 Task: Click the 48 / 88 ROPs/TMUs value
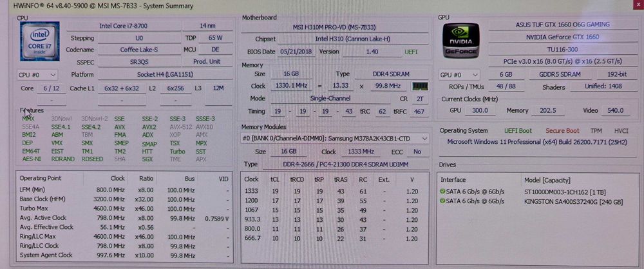506,87
